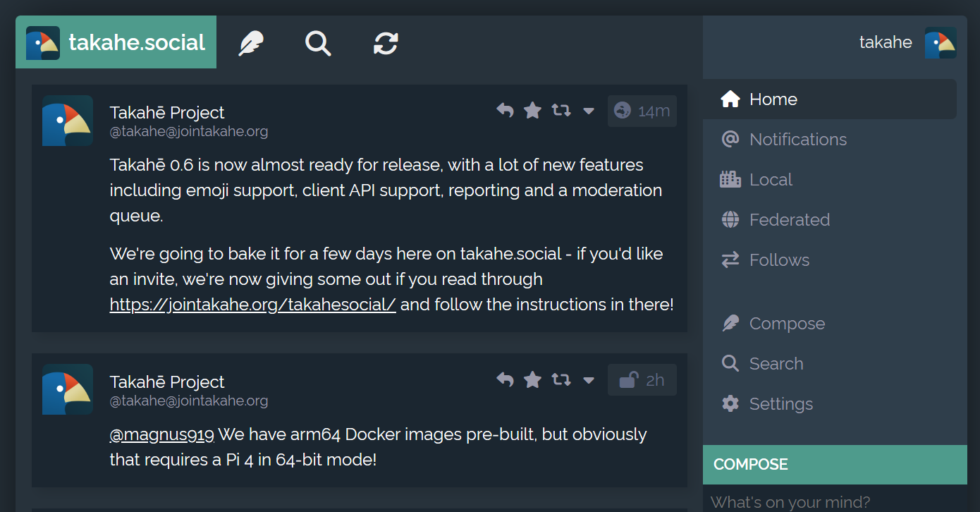The height and width of the screenshot is (512, 980).
Task: Open search from the top bar magnifier
Action: click(318, 43)
